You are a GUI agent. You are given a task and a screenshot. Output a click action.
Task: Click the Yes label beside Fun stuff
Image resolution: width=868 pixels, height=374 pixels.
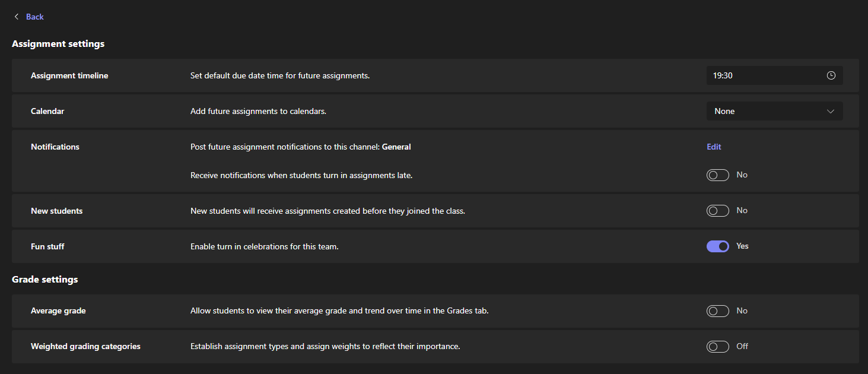click(x=742, y=246)
